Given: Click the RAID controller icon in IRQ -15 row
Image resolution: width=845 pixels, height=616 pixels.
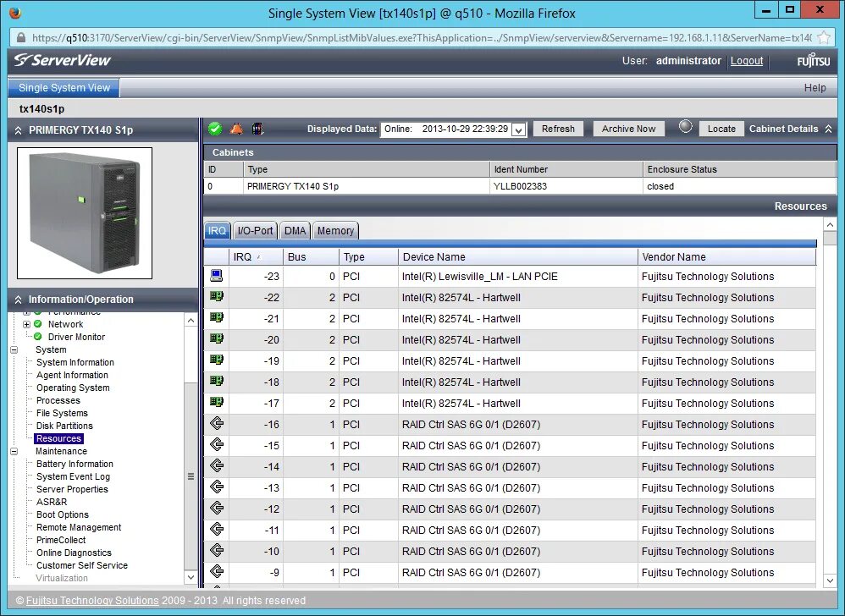Looking at the screenshot, I should [217, 444].
